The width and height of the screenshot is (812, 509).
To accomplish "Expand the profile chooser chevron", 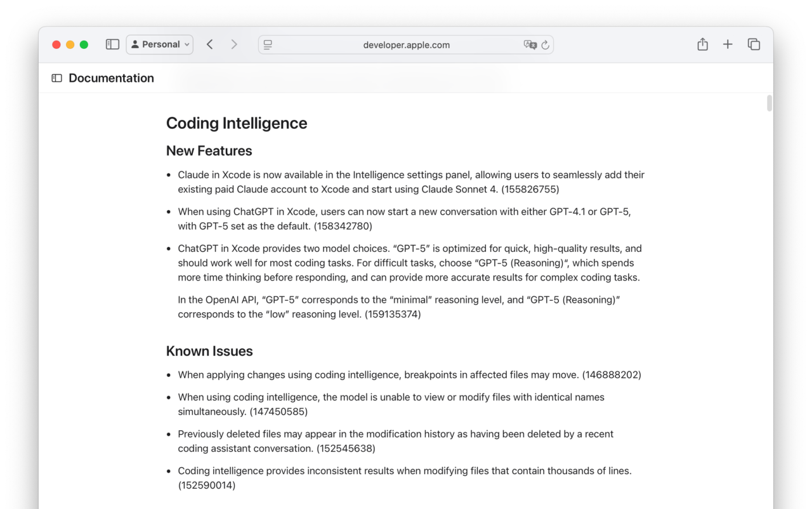I will (187, 44).
